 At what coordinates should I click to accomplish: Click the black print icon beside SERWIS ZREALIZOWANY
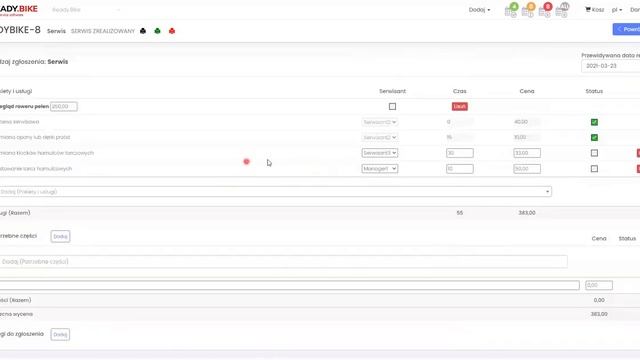click(143, 31)
